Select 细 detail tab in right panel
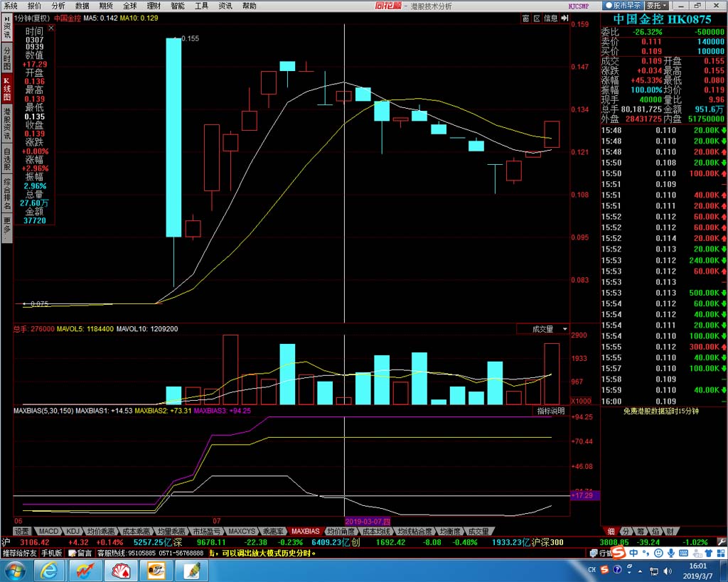Viewport: 728px width, 582px height. coord(611,531)
